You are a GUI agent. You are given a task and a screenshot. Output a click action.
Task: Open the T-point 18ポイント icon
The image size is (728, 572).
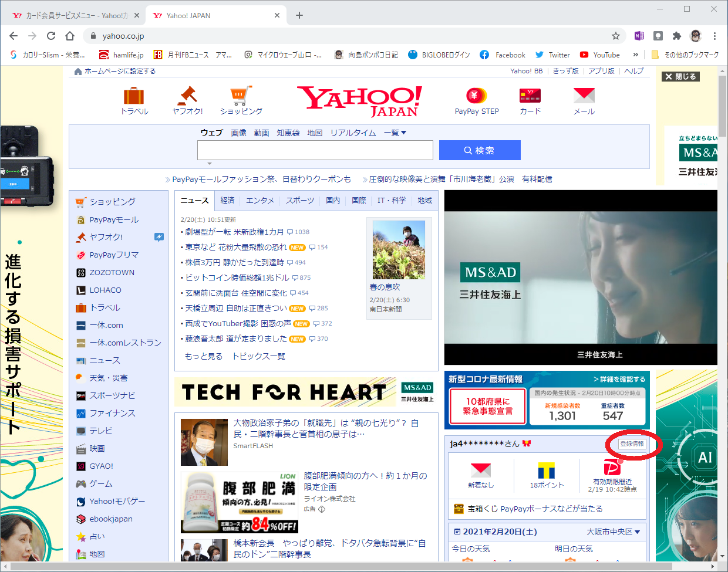click(547, 470)
